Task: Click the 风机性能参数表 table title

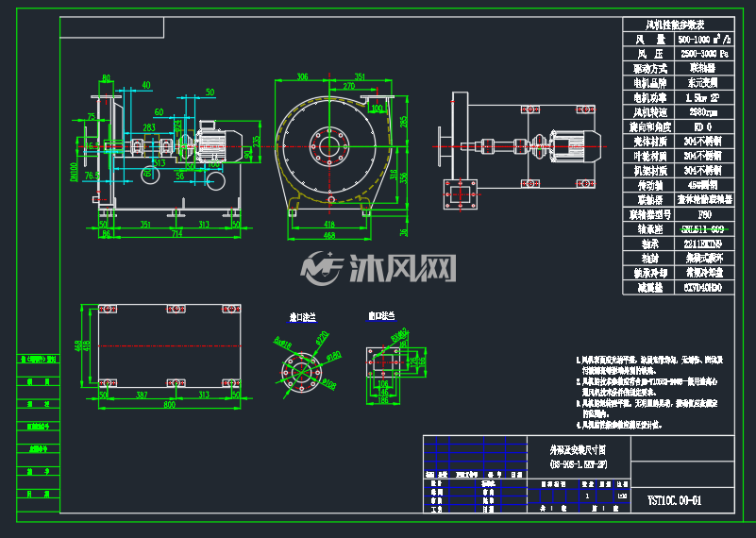Action: tap(675, 25)
